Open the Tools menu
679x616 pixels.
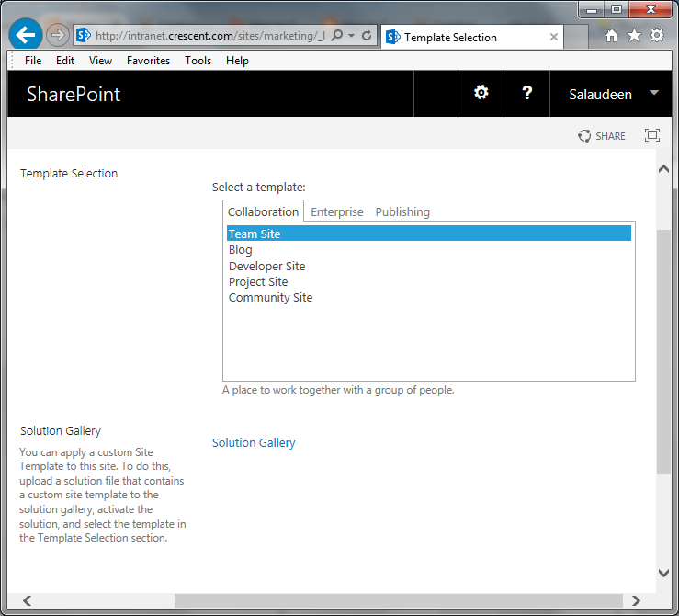pos(198,61)
